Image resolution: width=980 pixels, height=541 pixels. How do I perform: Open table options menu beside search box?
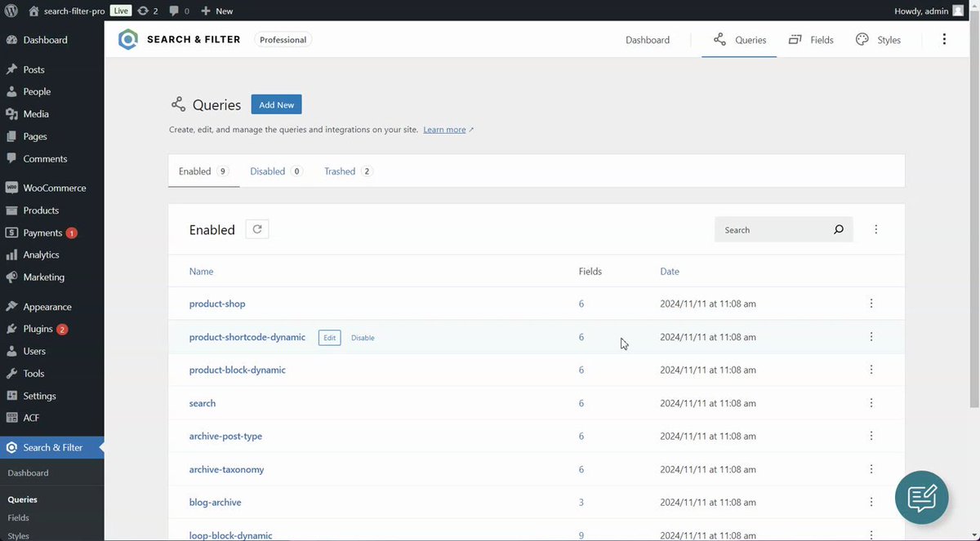pos(876,230)
